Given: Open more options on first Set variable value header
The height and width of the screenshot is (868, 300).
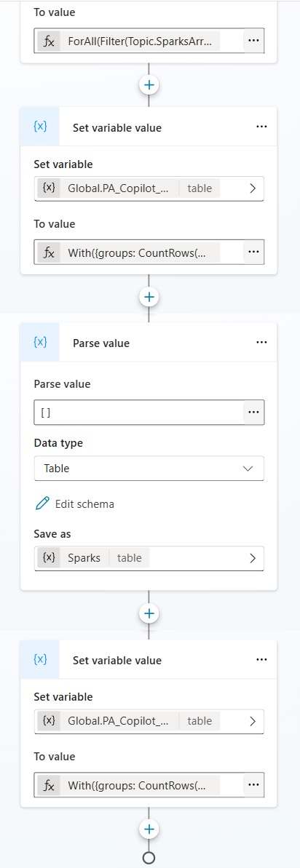Looking at the screenshot, I should click(x=262, y=127).
